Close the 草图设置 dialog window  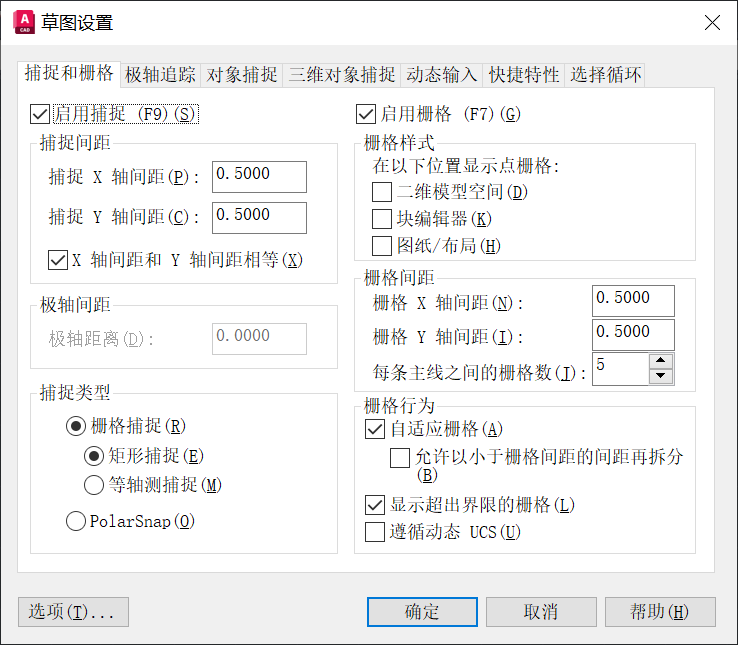711,23
